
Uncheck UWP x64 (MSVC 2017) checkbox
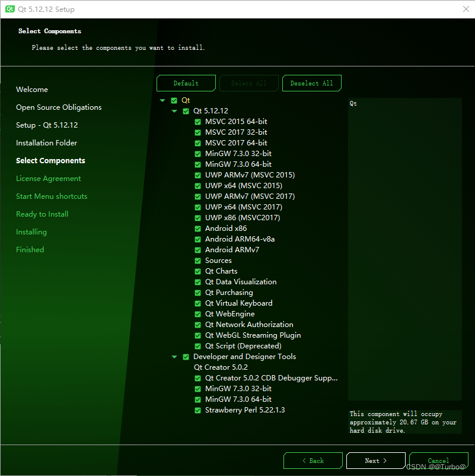[x=197, y=207]
